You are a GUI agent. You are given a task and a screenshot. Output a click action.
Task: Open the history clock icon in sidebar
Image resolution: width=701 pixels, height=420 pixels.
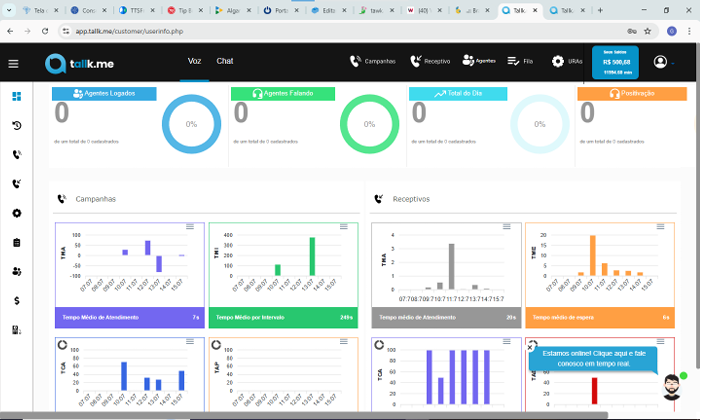tap(17, 126)
